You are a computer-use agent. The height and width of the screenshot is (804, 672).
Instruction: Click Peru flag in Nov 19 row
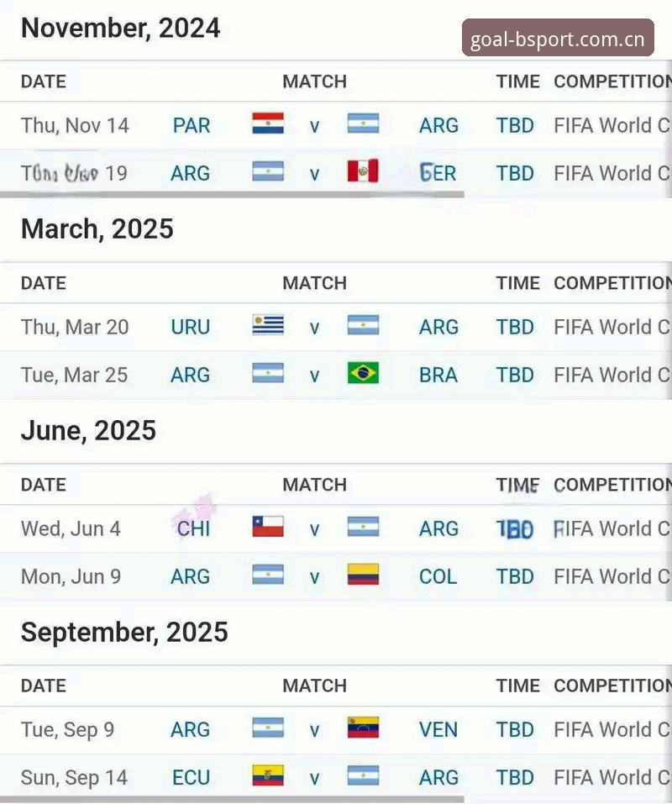363,171
